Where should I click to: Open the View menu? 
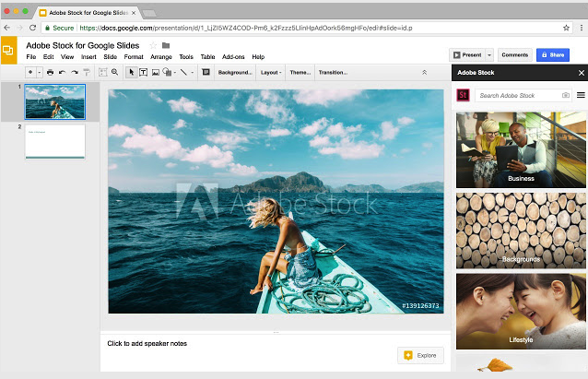pos(67,56)
